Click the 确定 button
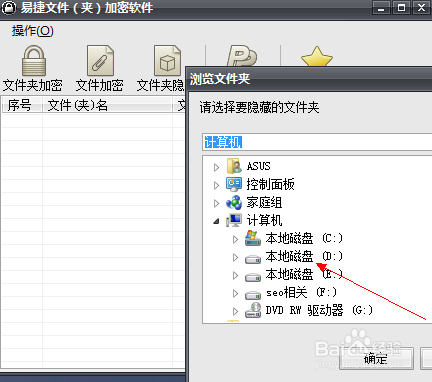The image size is (432, 382). tap(377, 358)
